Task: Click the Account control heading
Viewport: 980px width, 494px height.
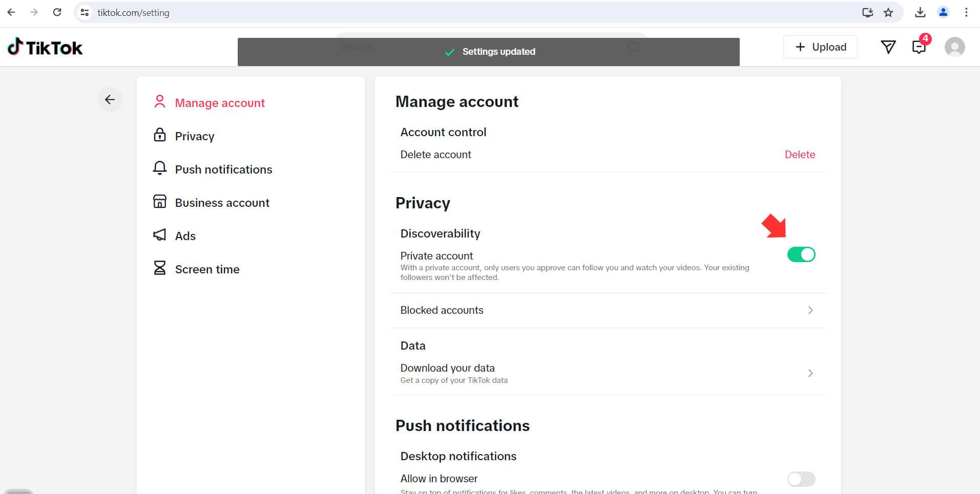Action: pos(443,132)
